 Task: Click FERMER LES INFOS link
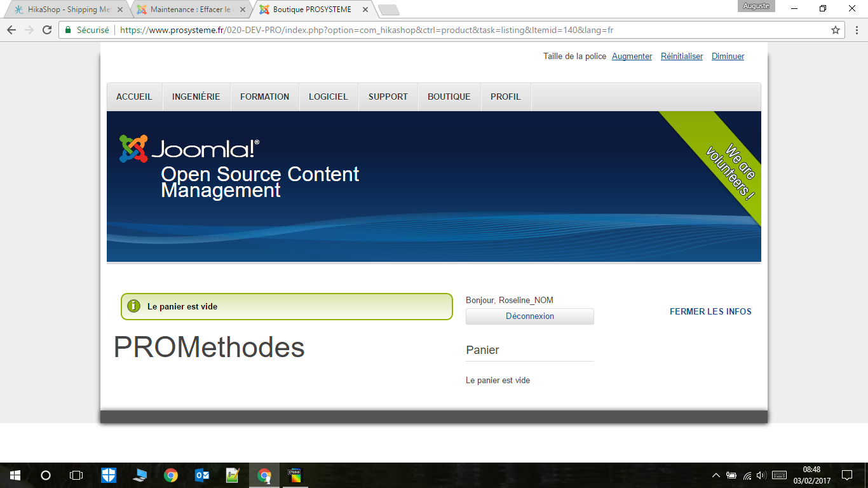pos(710,311)
